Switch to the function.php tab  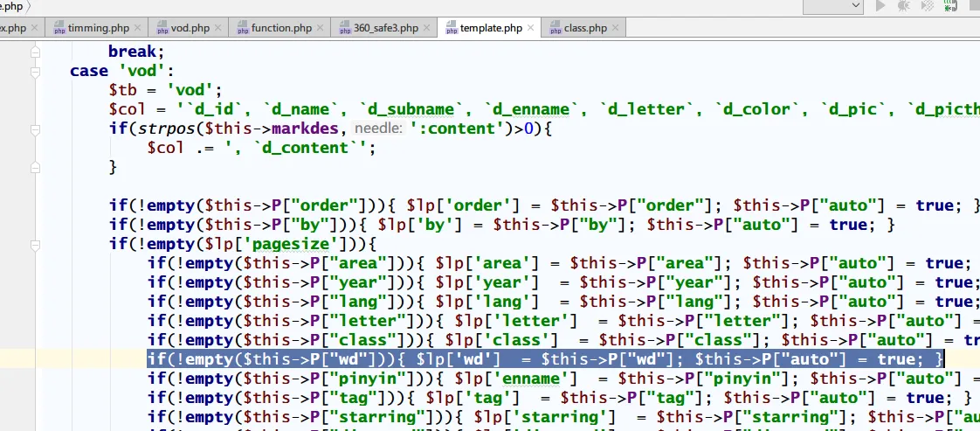281,28
